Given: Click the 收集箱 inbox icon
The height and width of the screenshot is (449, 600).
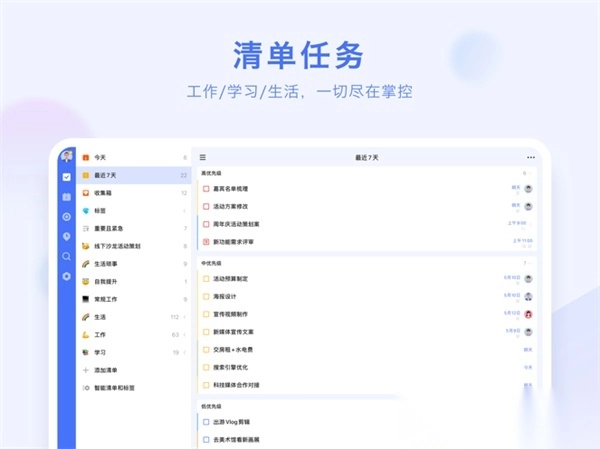Looking at the screenshot, I should 86,193.
